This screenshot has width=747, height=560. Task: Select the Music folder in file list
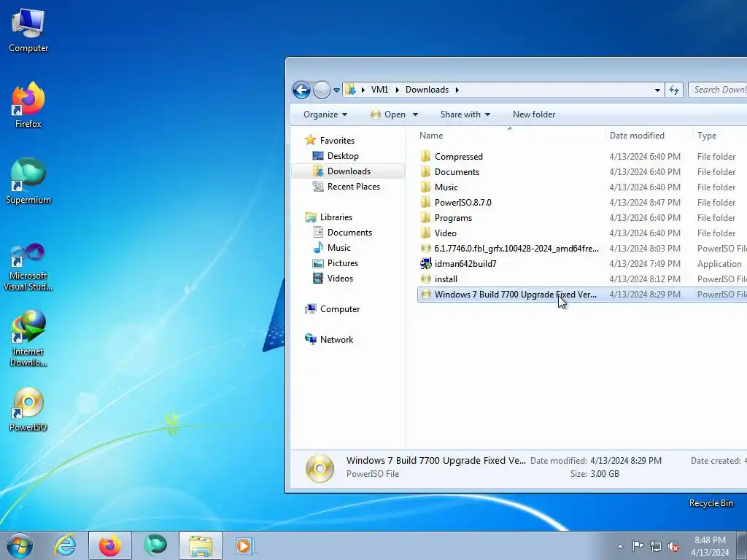(446, 187)
